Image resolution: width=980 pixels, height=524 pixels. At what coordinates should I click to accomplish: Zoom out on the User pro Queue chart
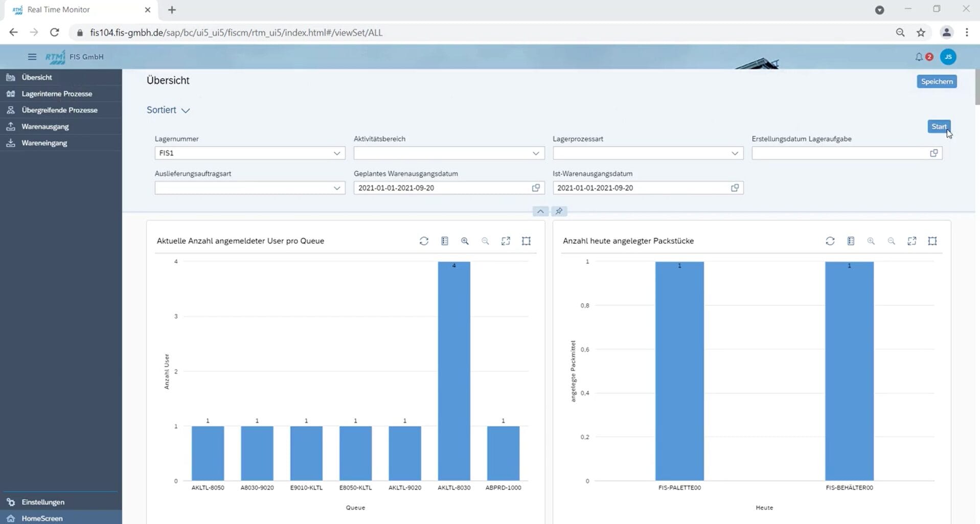(485, 241)
